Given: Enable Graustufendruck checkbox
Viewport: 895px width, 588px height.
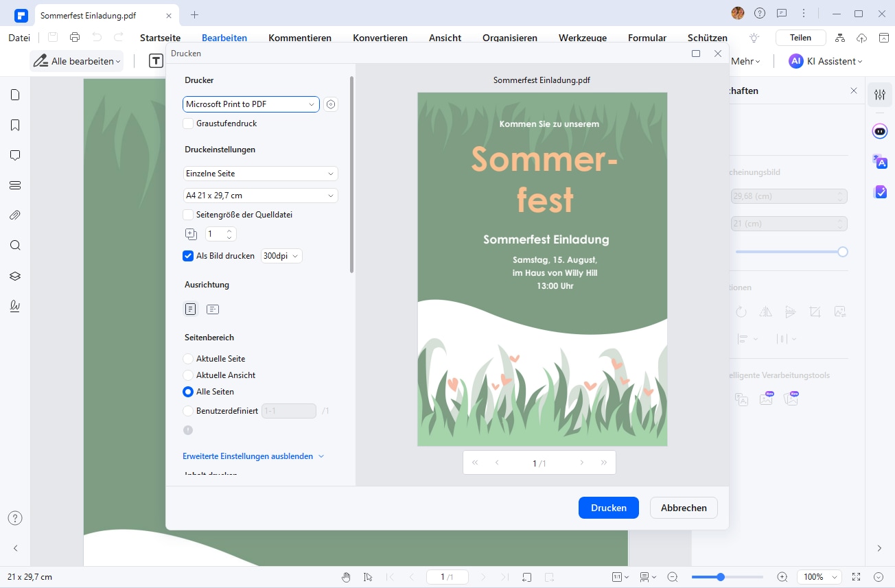Looking at the screenshot, I should 188,124.
